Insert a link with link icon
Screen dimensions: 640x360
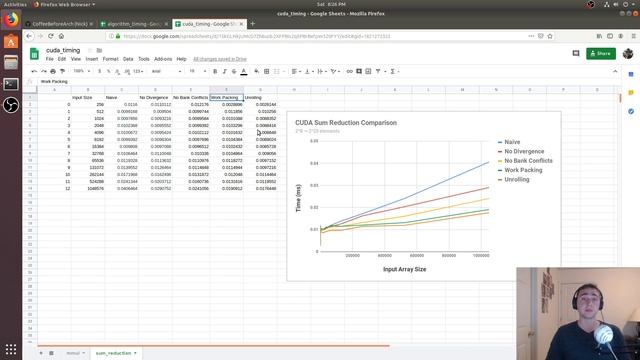tap(349, 71)
